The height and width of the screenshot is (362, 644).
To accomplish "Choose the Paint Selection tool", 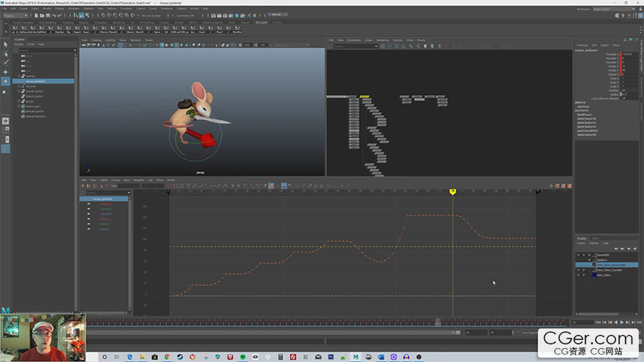I will click(6, 63).
